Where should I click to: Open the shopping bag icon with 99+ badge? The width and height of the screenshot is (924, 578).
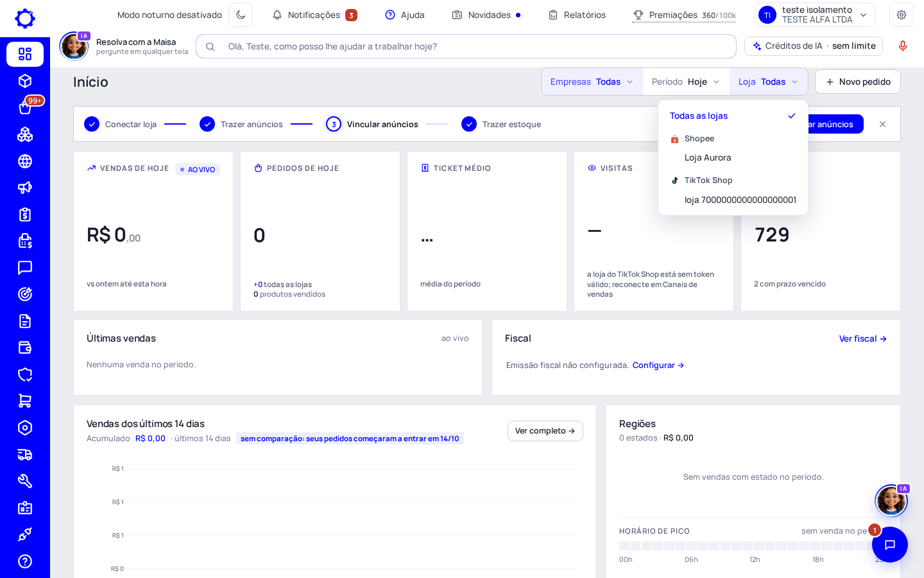tap(25, 107)
